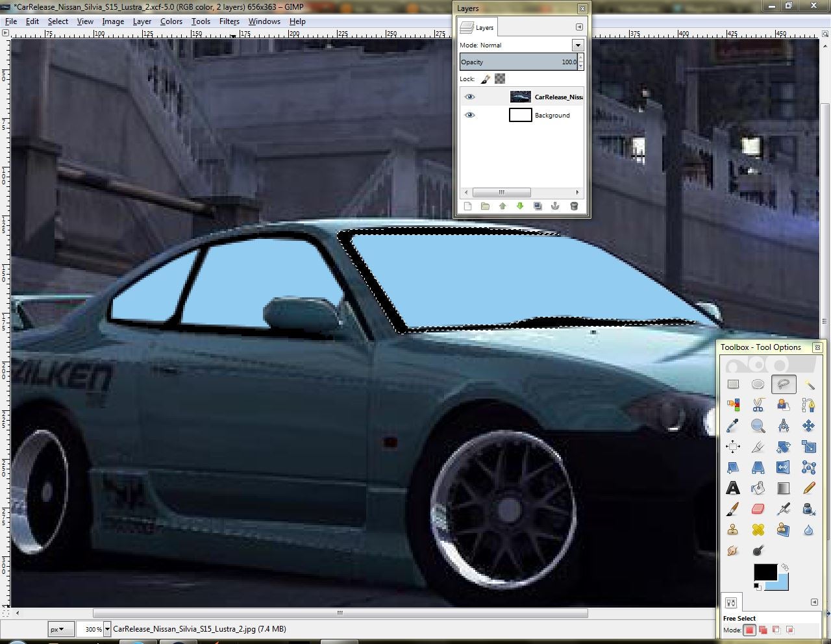Select the Perspective Clone tool
Image resolution: width=831 pixels, height=644 pixels.
pyautogui.click(x=784, y=530)
